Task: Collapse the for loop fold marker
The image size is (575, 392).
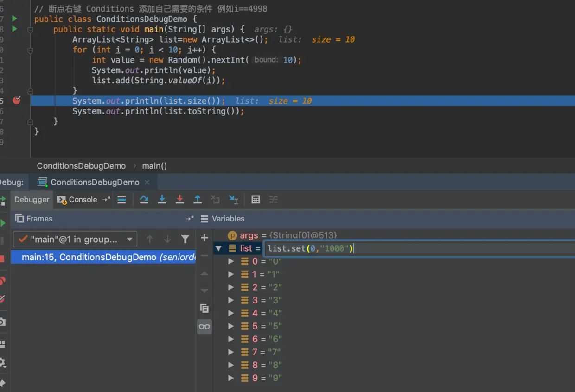Action: point(30,50)
